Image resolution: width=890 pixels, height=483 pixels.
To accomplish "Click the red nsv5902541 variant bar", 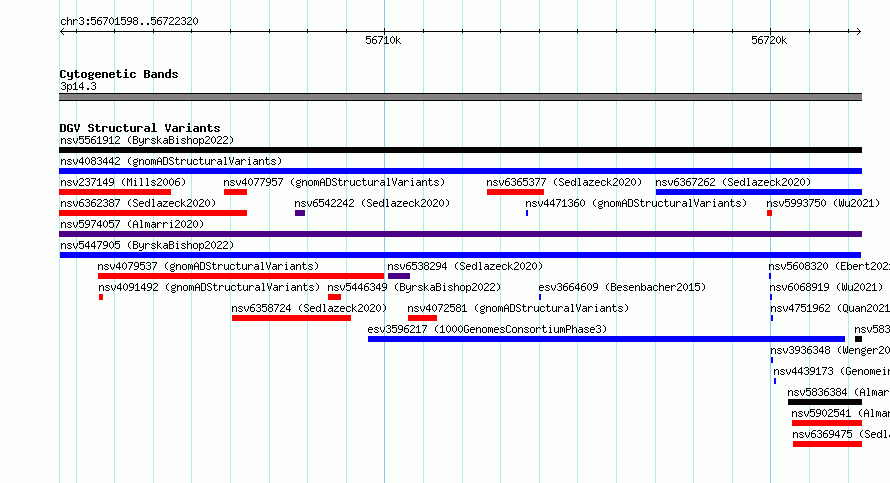I will (827, 423).
